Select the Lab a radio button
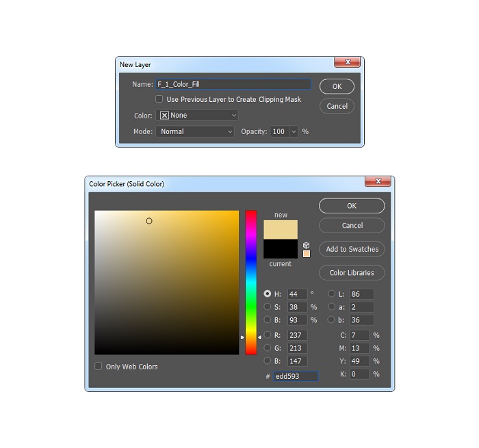Screen dimensions: 479x448 [331, 306]
